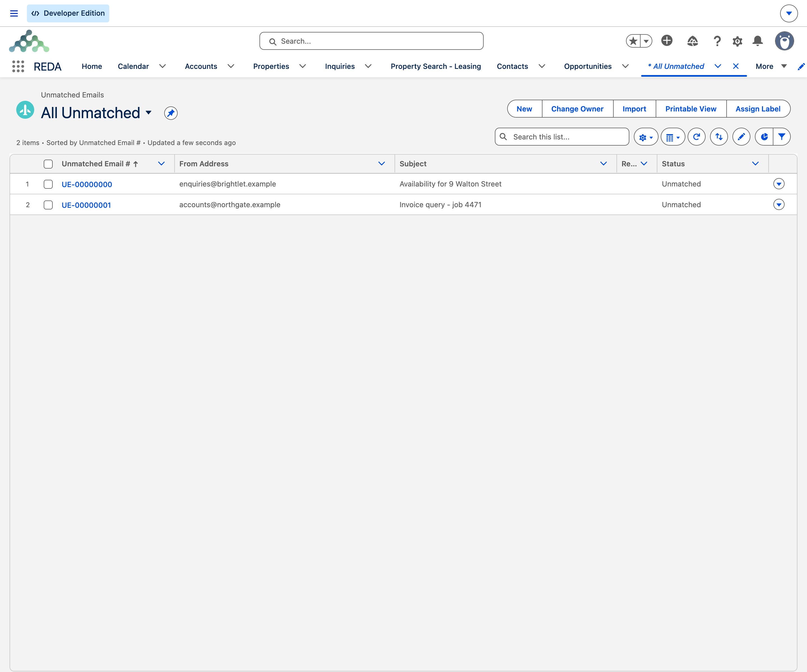Open the Global Actions plus icon
Screen dimensions: 807x672
click(667, 41)
